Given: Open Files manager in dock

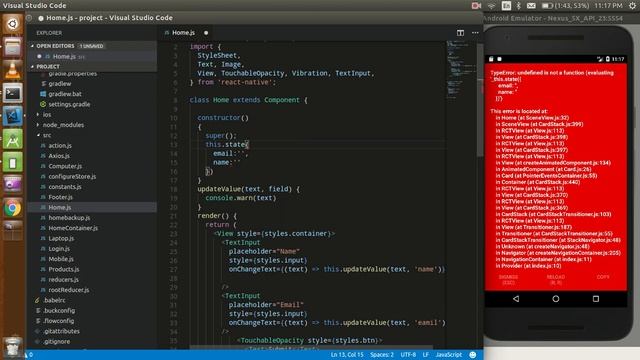Looking at the screenshot, I should 12,47.
